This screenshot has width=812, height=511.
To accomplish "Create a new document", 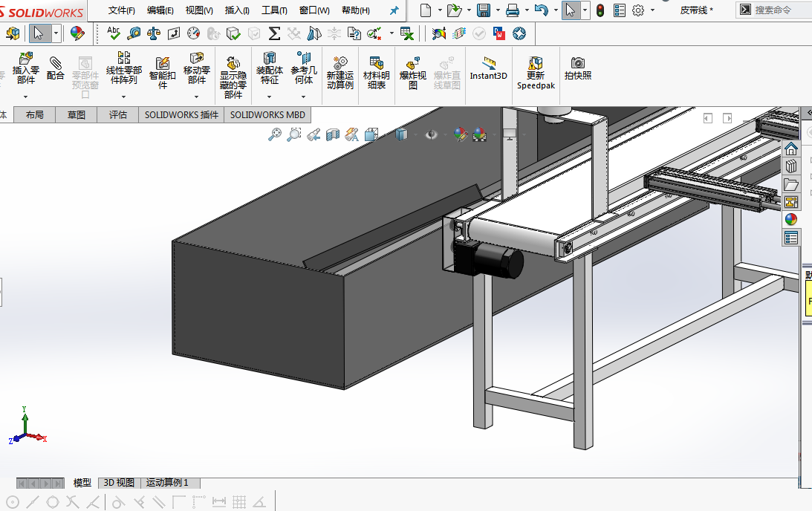I will [x=425, y=10].
